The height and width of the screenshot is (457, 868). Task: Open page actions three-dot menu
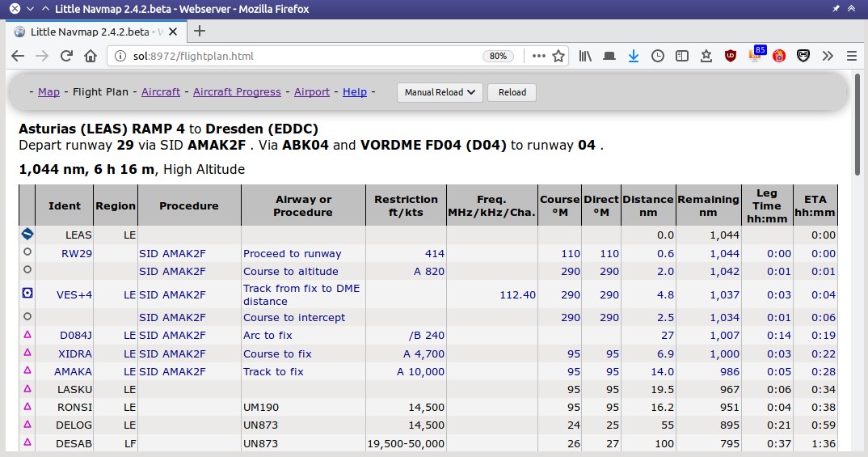(x=538, y=56)
